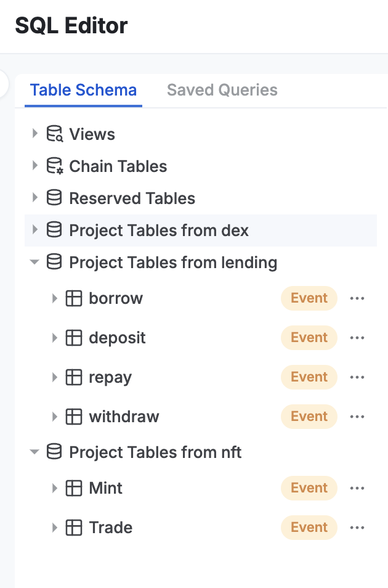Expand the Views tree node

point(35,133)
